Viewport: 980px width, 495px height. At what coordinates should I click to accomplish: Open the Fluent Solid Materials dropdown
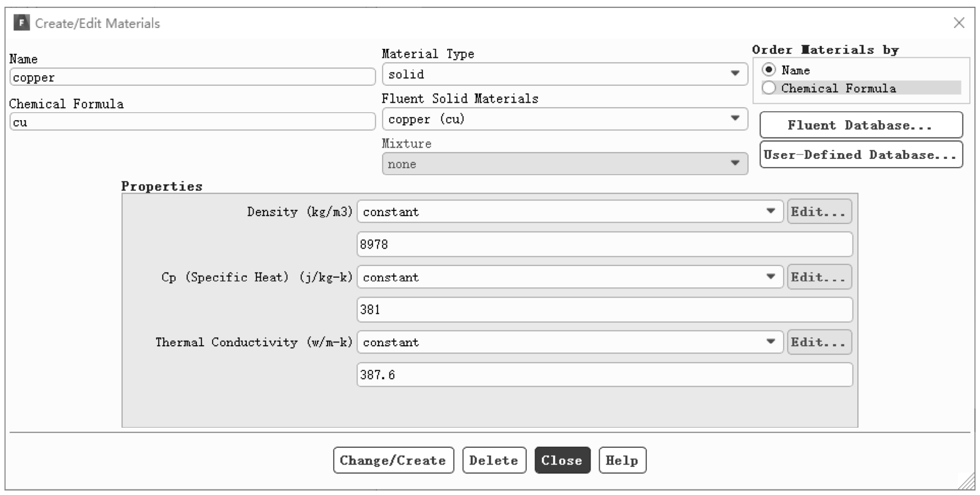pyautogui.click(x=565, y=119)
